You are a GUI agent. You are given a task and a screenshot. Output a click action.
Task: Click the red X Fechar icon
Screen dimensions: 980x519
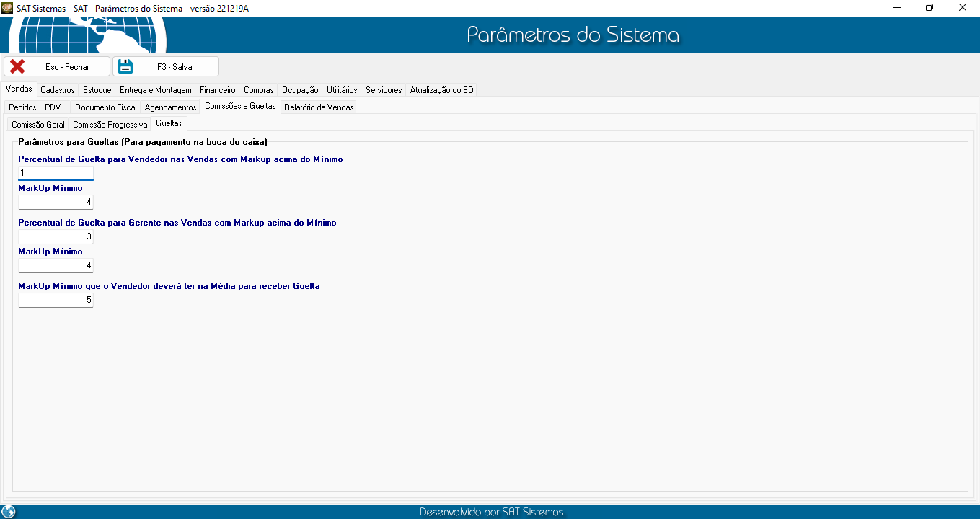pyautogui.click(x=17, y=66)
